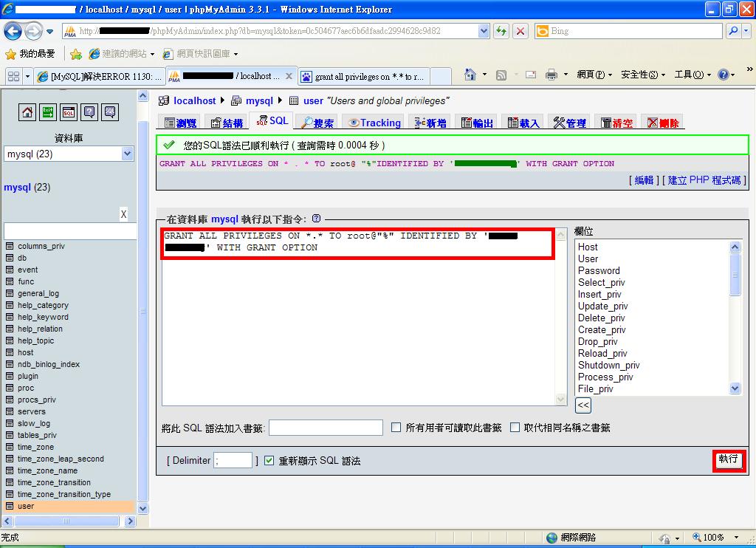
Task: Click the IE Home toolbar icon
Action: point(470,75)
